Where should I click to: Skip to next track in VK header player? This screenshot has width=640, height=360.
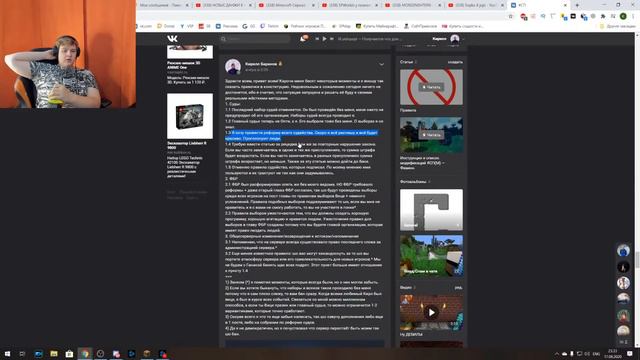pyautogui.click(x=332, y=39)
